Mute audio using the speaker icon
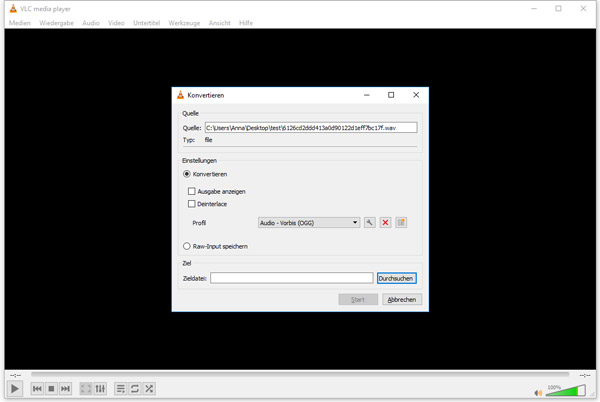The image size is (600, 402). coord(539,390)
